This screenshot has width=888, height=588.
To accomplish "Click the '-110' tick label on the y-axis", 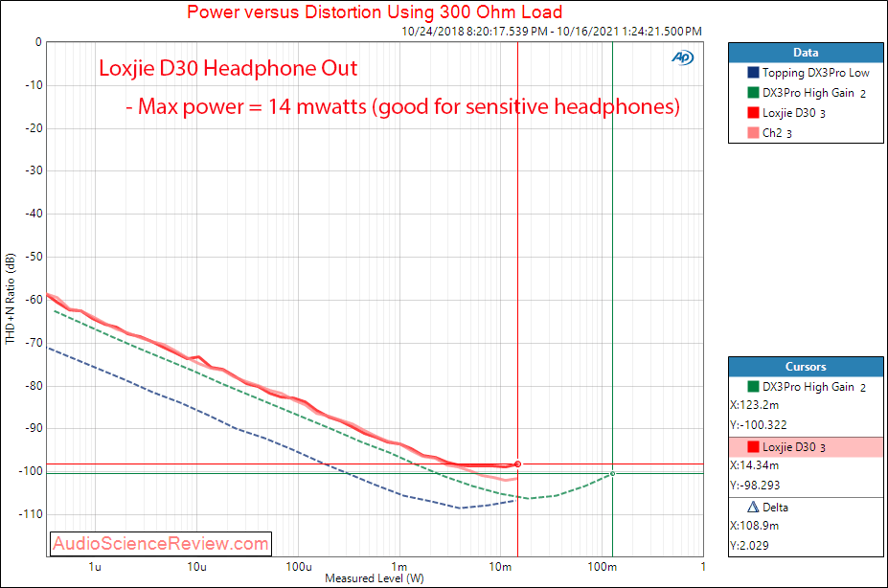I will coord(31,514).
